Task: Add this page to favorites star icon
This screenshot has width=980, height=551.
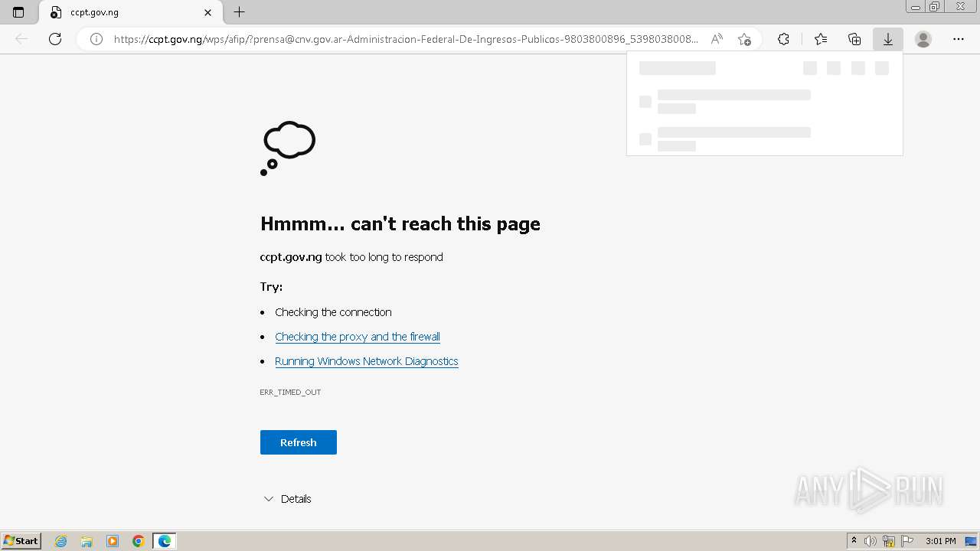Action: tap(744, 39)
